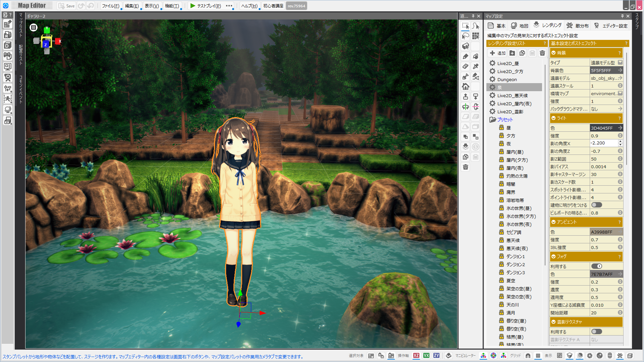
Task: Click the translate manipulator icon in status bar
Action: [483, 356]
